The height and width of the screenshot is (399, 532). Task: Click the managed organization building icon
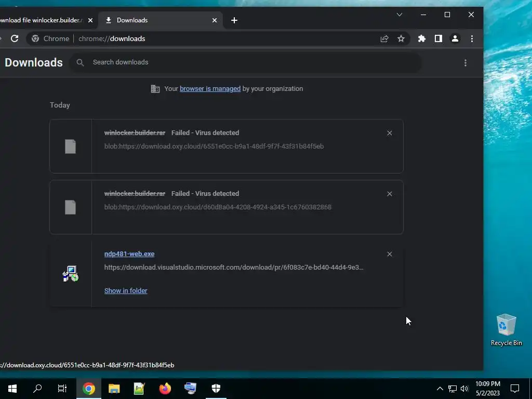coord(155,89)
